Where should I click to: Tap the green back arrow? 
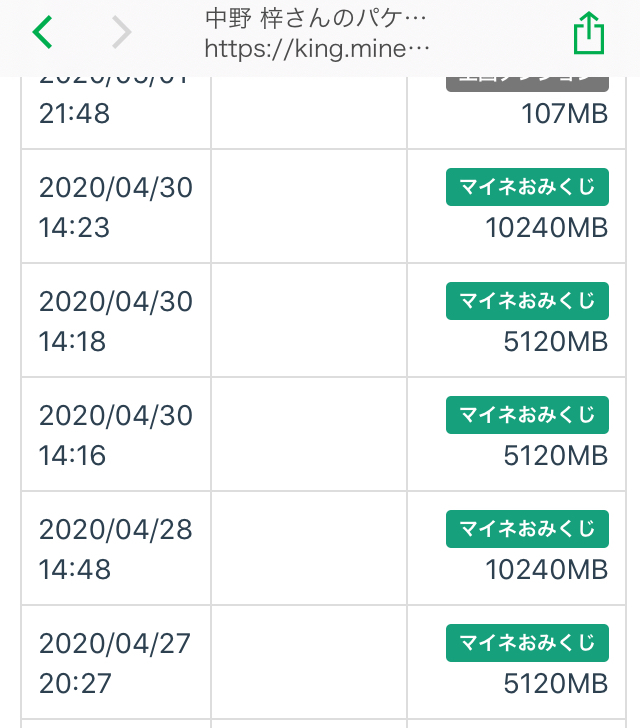42,33
